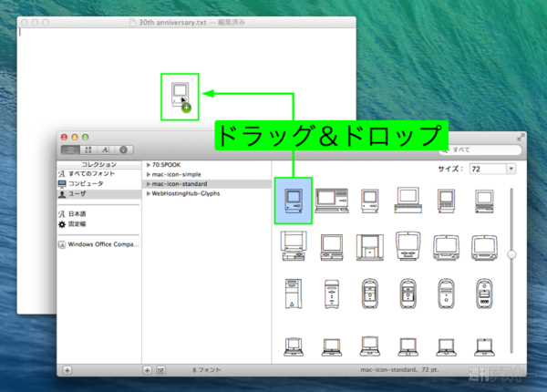Click the サイズ field showing 72
The width and height of the screenshot is (547, 392).
click(488, 169)
